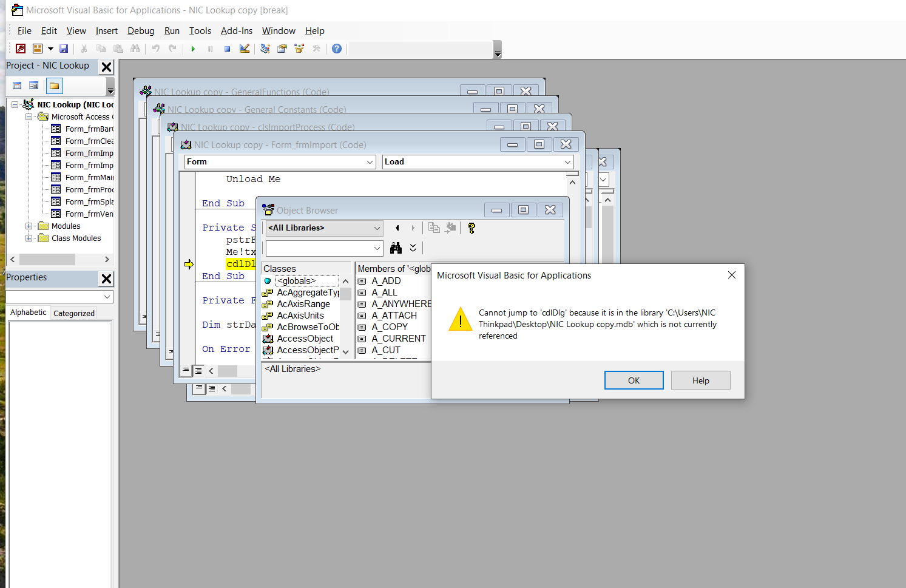This screenshot has width=906, height=588.
Task: Click OK in the error dialog
Action: tap(634, 380)
